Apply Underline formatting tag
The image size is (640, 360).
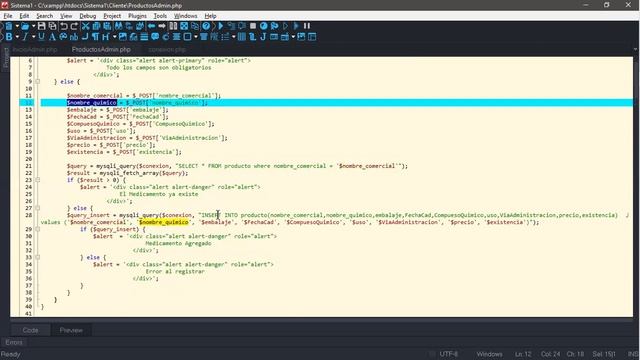(41, 37)
